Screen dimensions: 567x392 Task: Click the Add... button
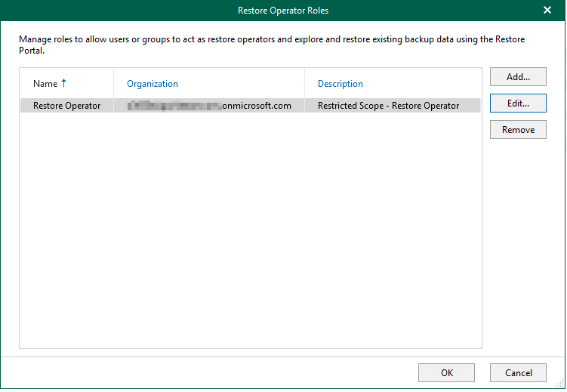(517, 77)
